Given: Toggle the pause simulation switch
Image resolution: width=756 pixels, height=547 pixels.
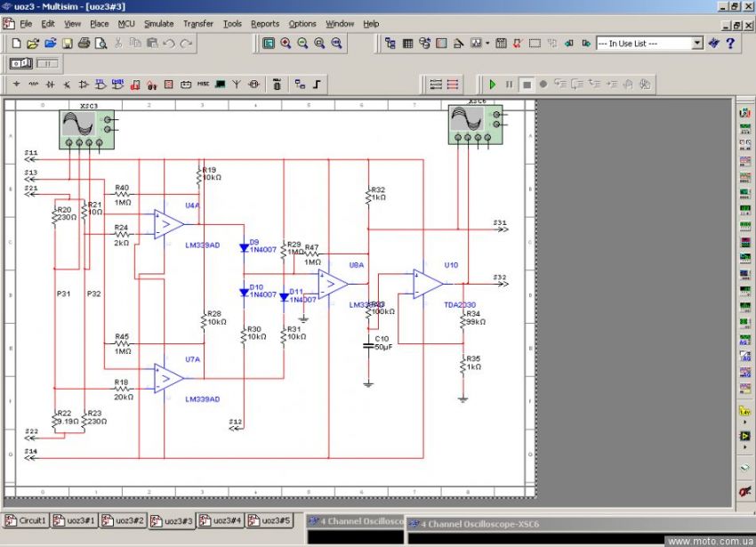Looking at the screenshot, I should (x=47, y=63).
